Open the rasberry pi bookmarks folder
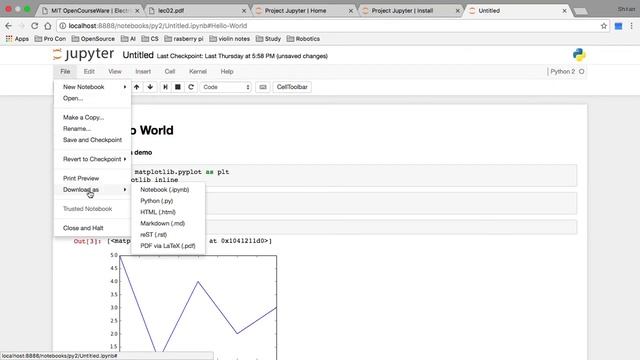 point(184,39)
